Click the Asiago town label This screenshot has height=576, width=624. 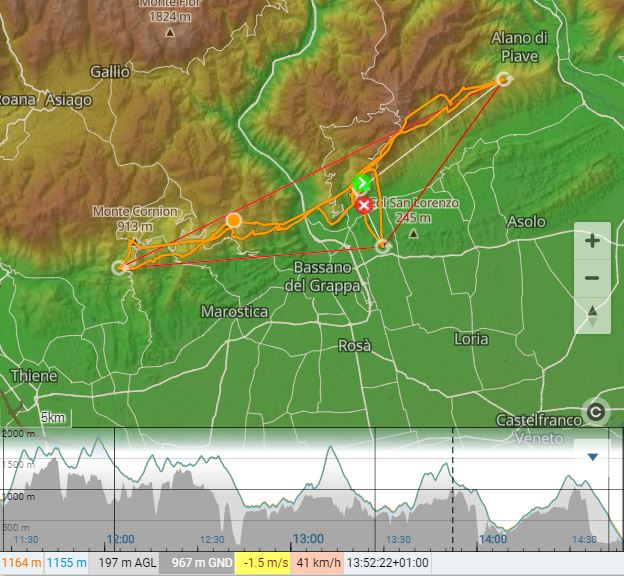coord(68,100)
